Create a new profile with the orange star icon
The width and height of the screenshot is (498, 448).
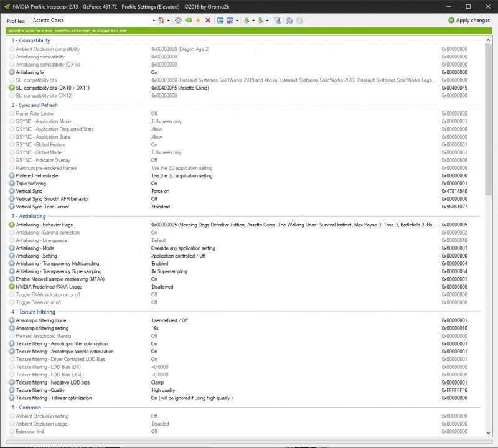click(x=198, y=21)
